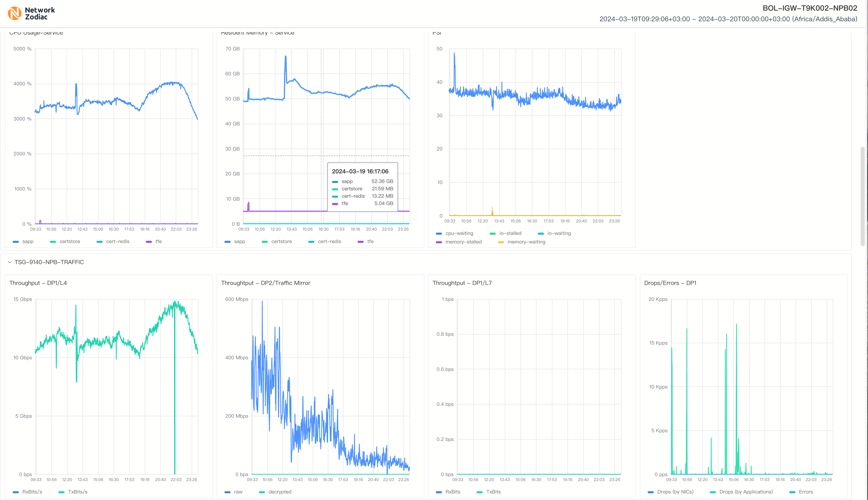Screen dimensions: 868x500
Task: Click cpu-waiting blue legend marker in PSI
Action: point(439,233)
